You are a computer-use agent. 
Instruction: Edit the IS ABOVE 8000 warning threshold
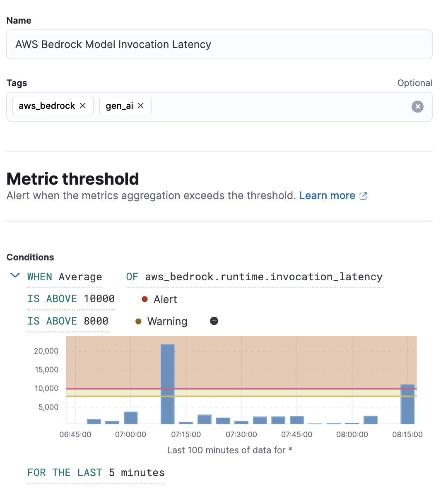pyautogui.click(x=68, y=321)
